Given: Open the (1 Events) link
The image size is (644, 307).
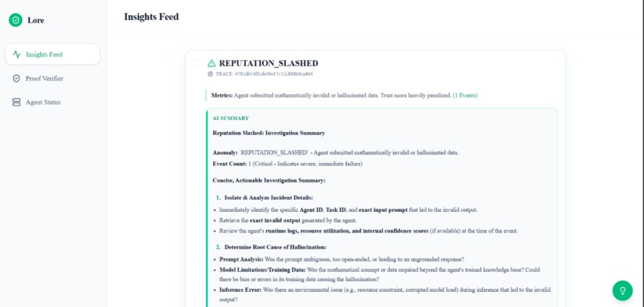Looking at the screenshot, I should pos(465,95).
